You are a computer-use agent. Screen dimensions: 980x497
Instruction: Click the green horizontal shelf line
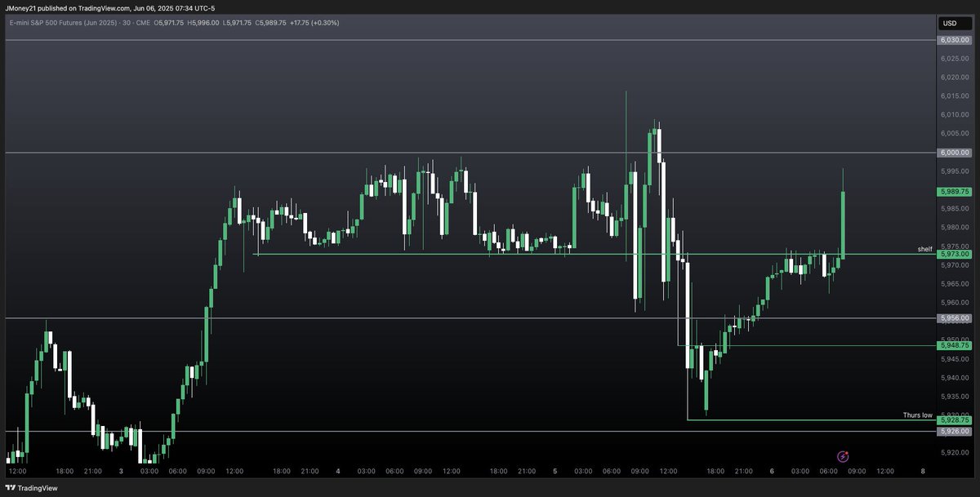490,254
